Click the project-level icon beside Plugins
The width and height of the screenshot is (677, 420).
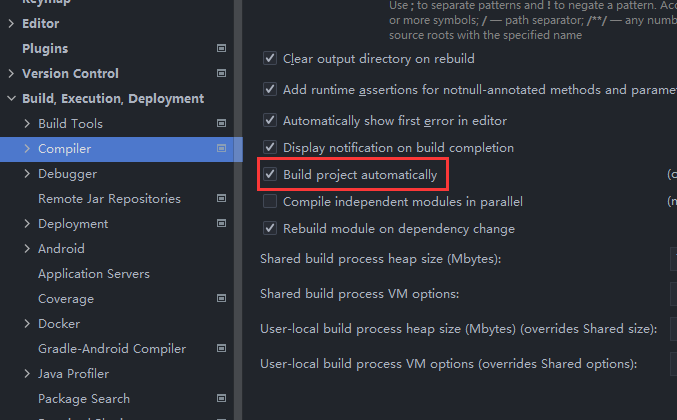click(221, 48)
